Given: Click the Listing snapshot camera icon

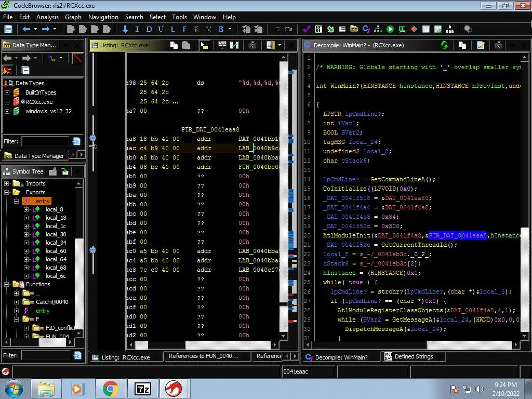Looking at the screenshot, I should point(252,45).
